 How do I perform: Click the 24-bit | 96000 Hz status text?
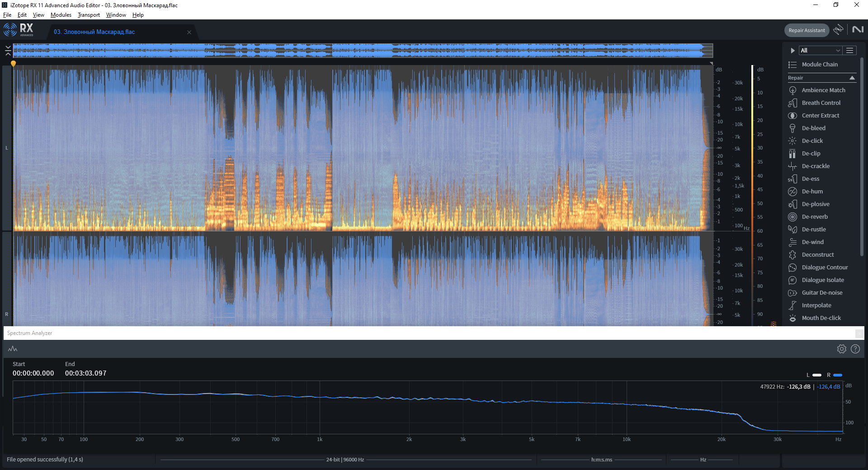click(x=345, y=460)
